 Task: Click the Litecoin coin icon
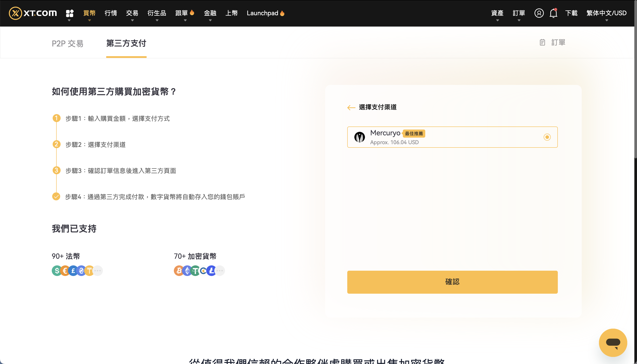tap(211, 271)
